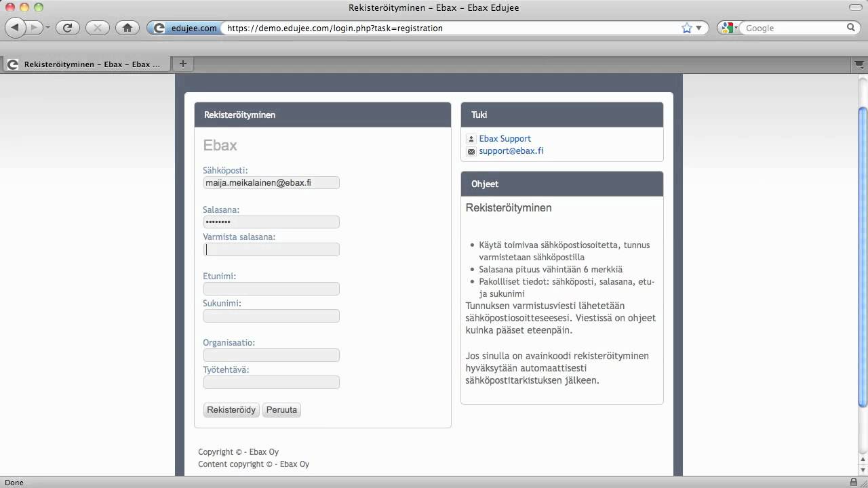Click the Ohjeet panel header
Screen dimensions: 868x488
coord(562,184)
